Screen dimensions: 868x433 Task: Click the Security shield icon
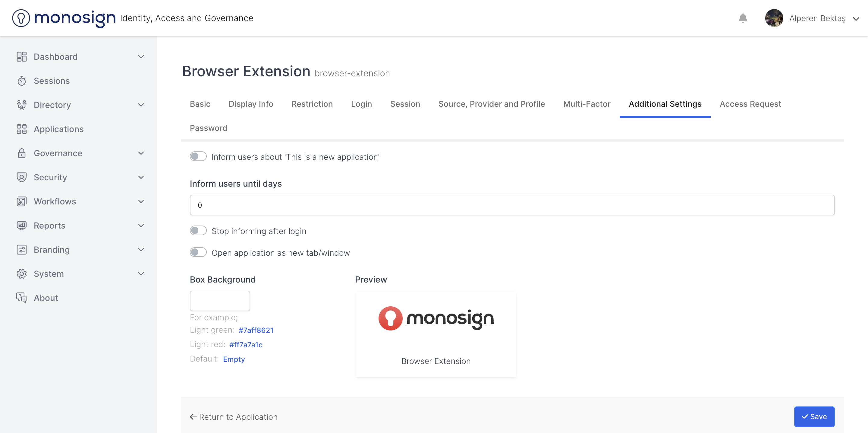point(22,177)
